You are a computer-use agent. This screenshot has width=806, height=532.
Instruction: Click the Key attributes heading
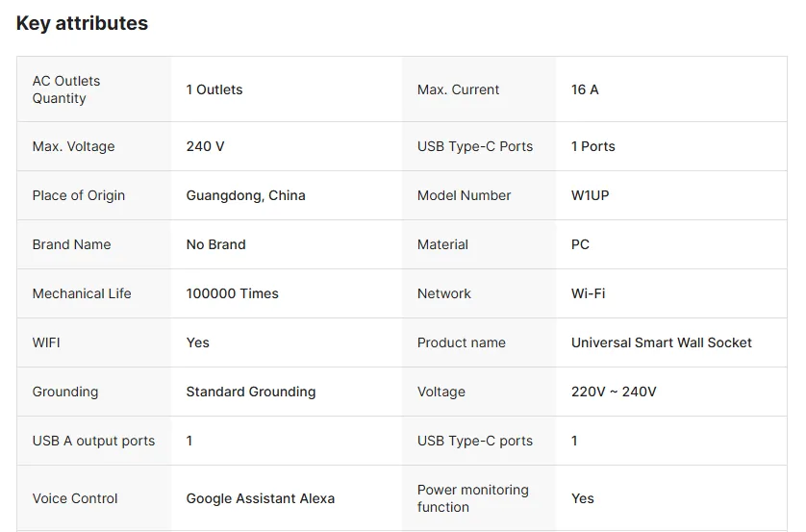point(82,23)
